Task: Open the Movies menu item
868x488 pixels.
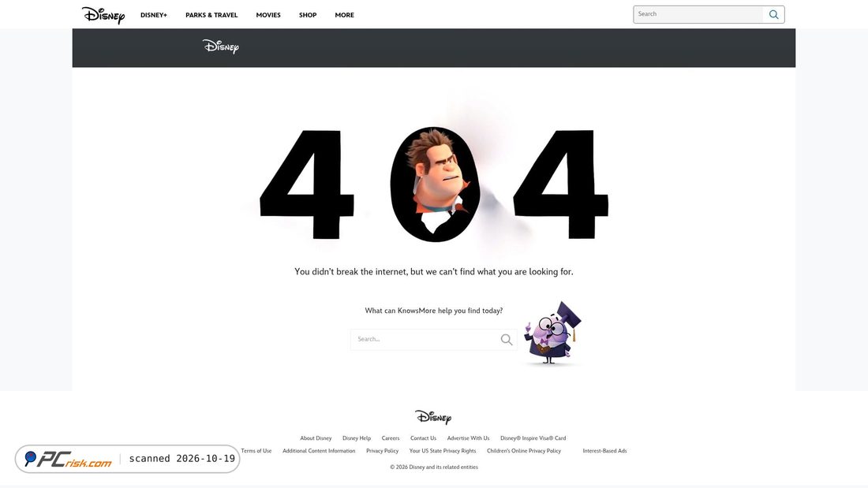Action: pos(268,15)
